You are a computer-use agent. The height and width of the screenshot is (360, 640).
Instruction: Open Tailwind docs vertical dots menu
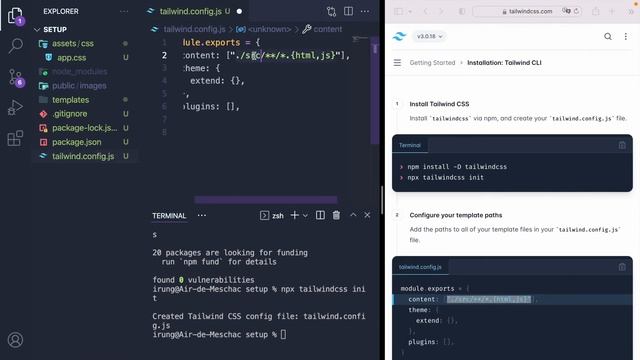tap(625, 36)
